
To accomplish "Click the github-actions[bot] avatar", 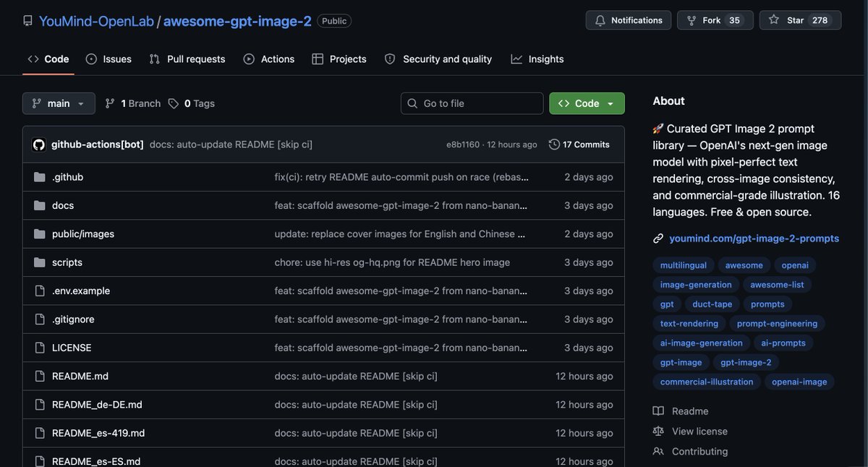I will click(x=39, y=145).
